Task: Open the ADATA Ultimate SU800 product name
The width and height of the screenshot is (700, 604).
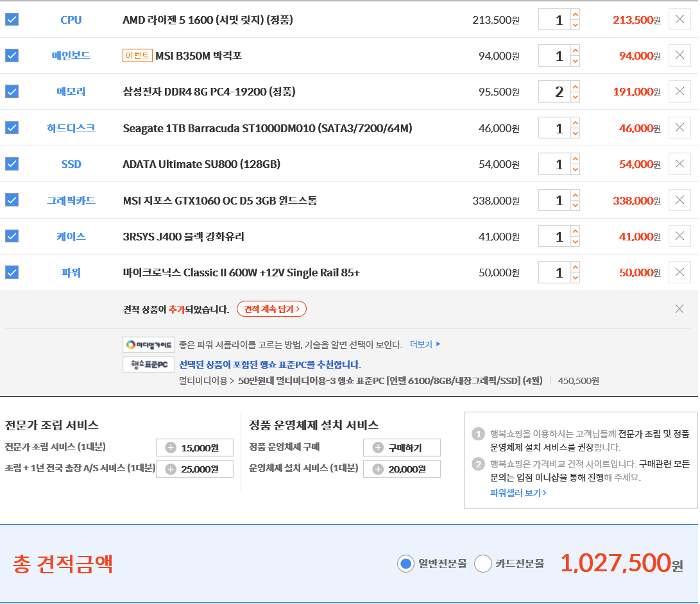Action: point(201,164)
